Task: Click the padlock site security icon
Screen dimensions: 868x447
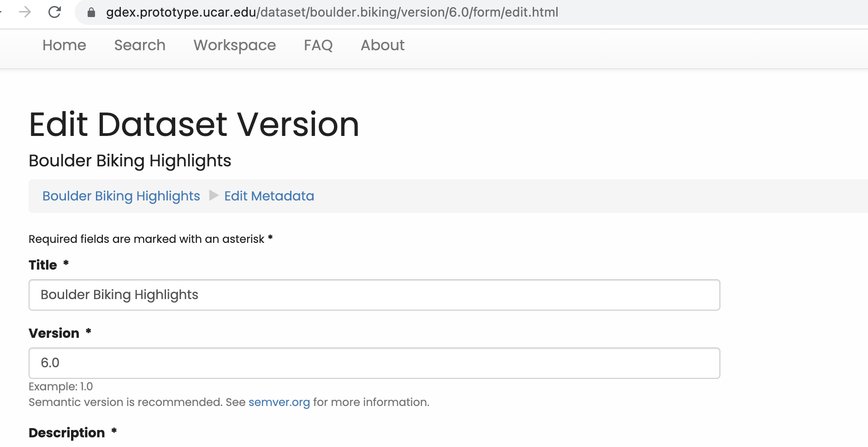Action: pyautogui.click(x=91, y=12)
